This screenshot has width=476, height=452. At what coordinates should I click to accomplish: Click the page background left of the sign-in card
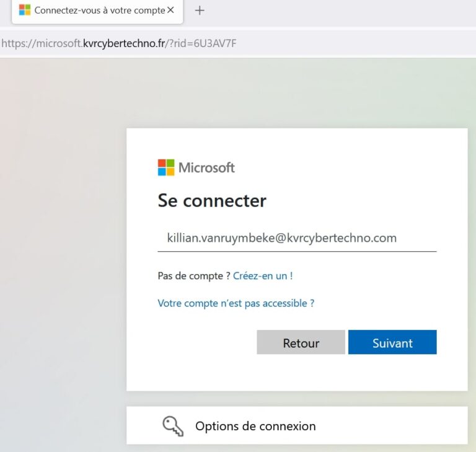62,248
